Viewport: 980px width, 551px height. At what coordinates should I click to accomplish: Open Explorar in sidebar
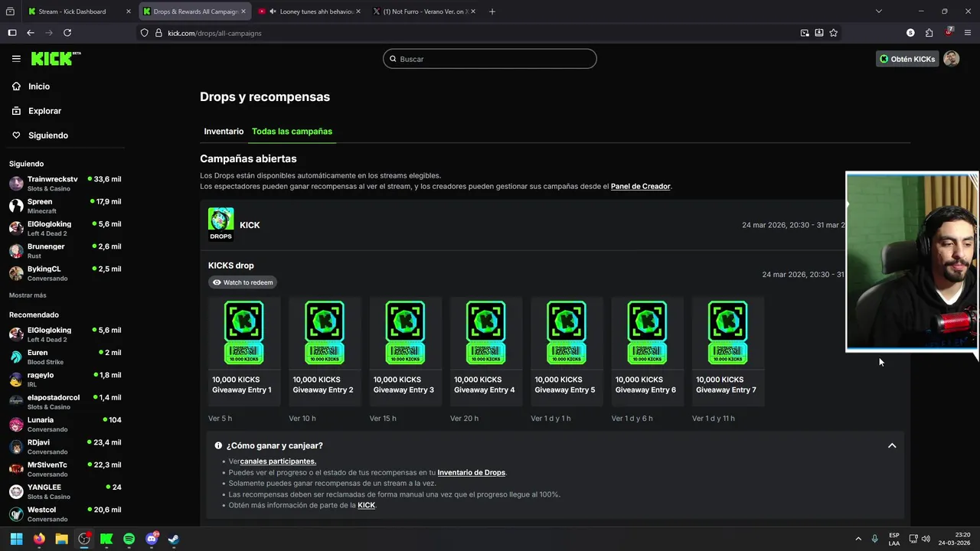pyautogui.click(x=44, y=111)
